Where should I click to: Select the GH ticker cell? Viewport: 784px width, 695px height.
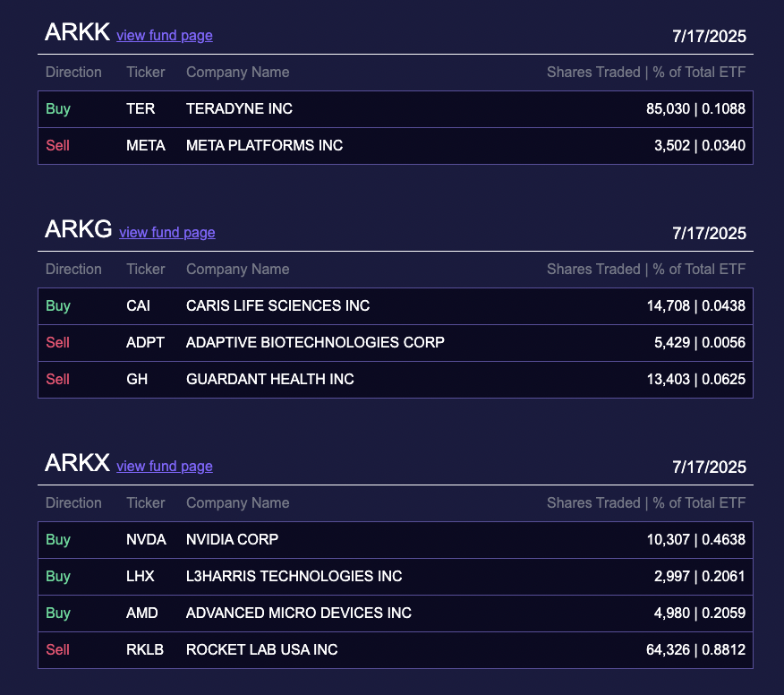coord(137,379)
